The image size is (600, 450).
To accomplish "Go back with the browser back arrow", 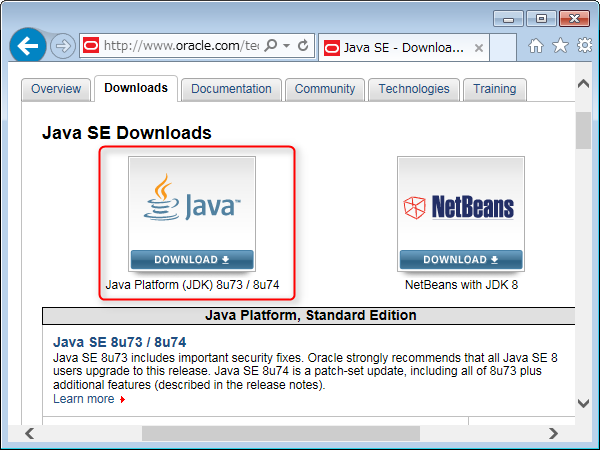I will 28,46.
